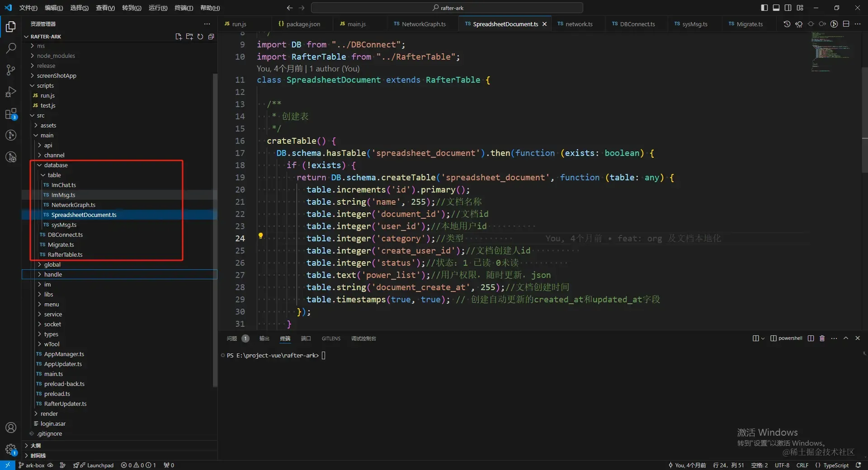Image resolution: width=868 pixels, height=470 pixels.
Task: Switch to the GITLENS panel tab
Action: (331, 338)
